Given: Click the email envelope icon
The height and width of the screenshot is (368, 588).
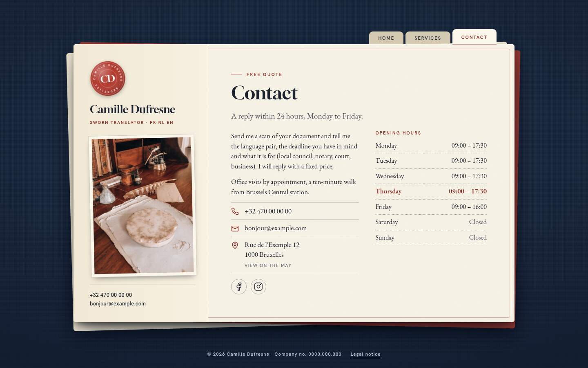Looking at the screenshot, I should click(235, 228).
